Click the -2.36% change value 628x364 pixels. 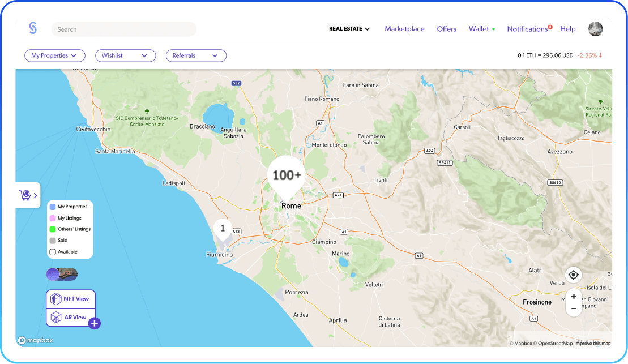coord(587,55)
